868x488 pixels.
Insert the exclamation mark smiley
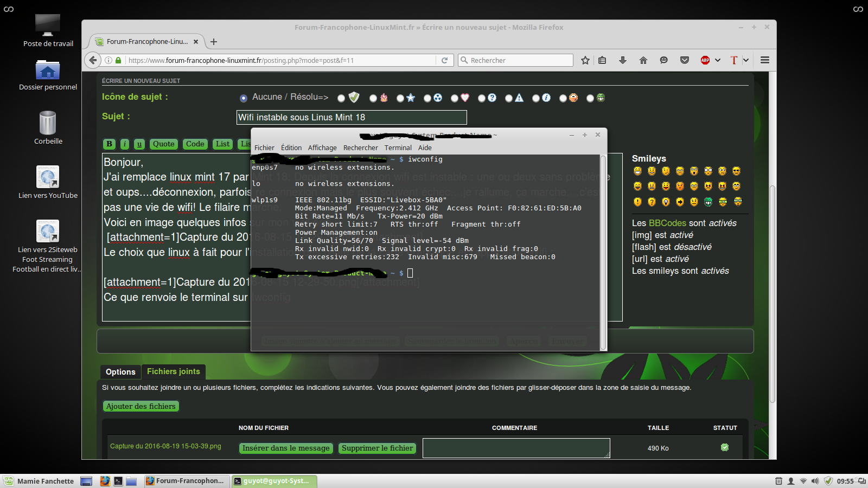click(637, 202)
